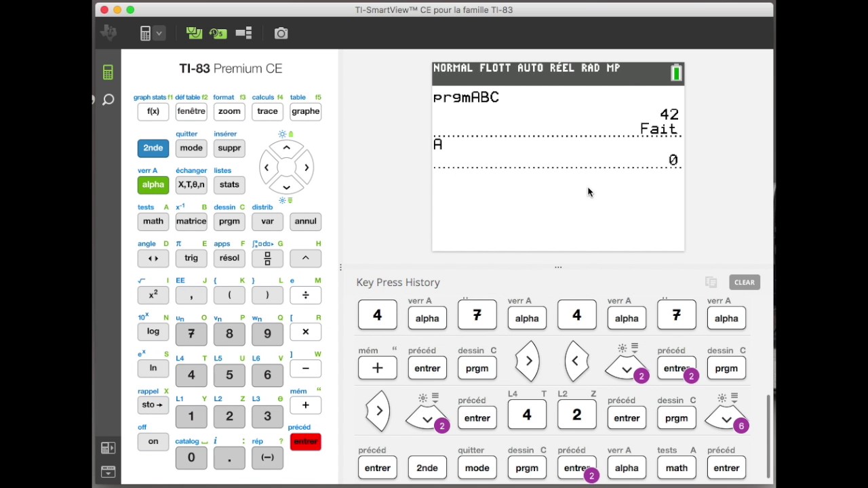Open the calculator model dropdown arrow
This screenshot has width=868, height=488.
coord(159,33)
